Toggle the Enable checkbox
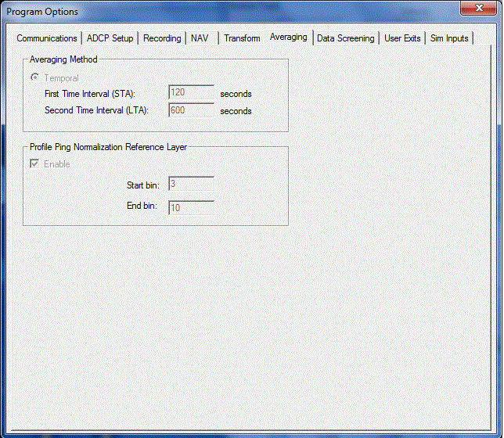 [34, 164]
